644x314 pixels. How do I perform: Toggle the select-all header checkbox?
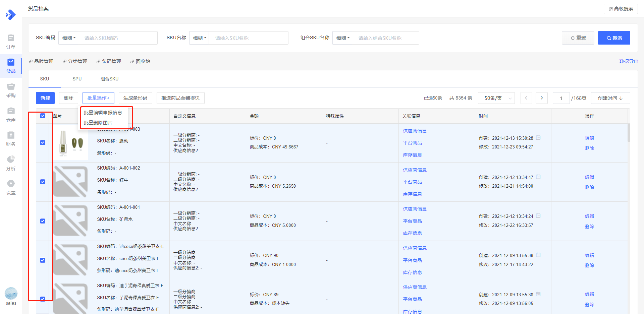coord(43,116)
